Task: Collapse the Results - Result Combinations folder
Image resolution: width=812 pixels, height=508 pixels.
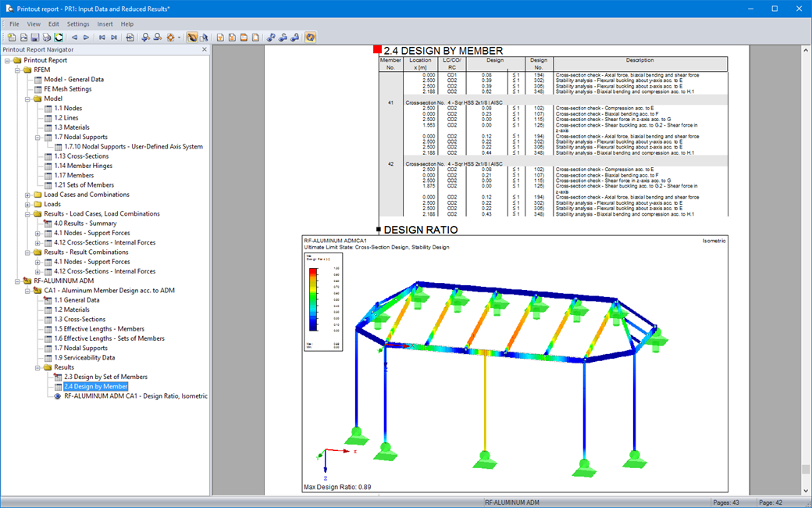Action: 27,252
